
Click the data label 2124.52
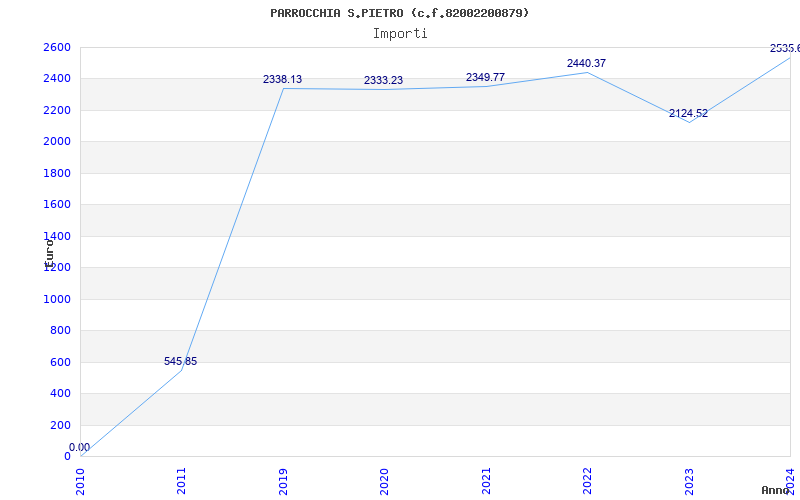click(688, 114)
